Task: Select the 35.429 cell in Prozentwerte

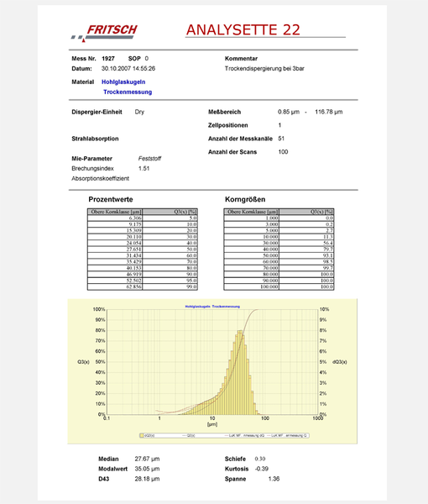Action: click(115, 261)
